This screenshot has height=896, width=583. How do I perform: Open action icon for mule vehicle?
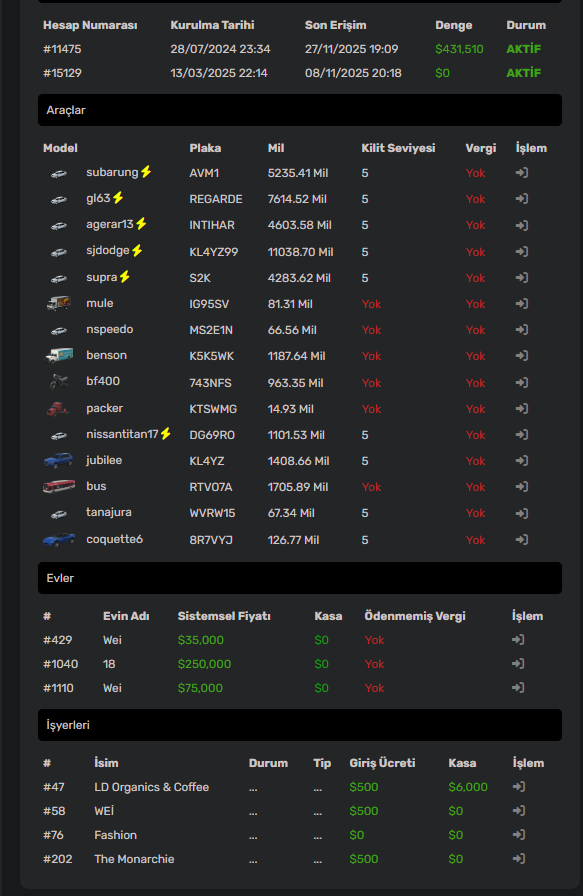(521, 303)
